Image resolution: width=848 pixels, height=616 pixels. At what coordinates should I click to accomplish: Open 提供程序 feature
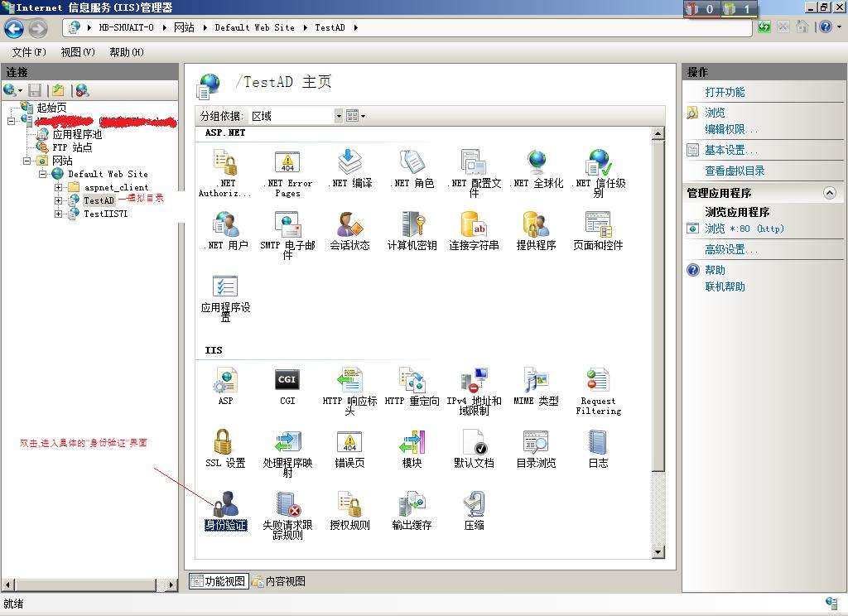[536, 231]
